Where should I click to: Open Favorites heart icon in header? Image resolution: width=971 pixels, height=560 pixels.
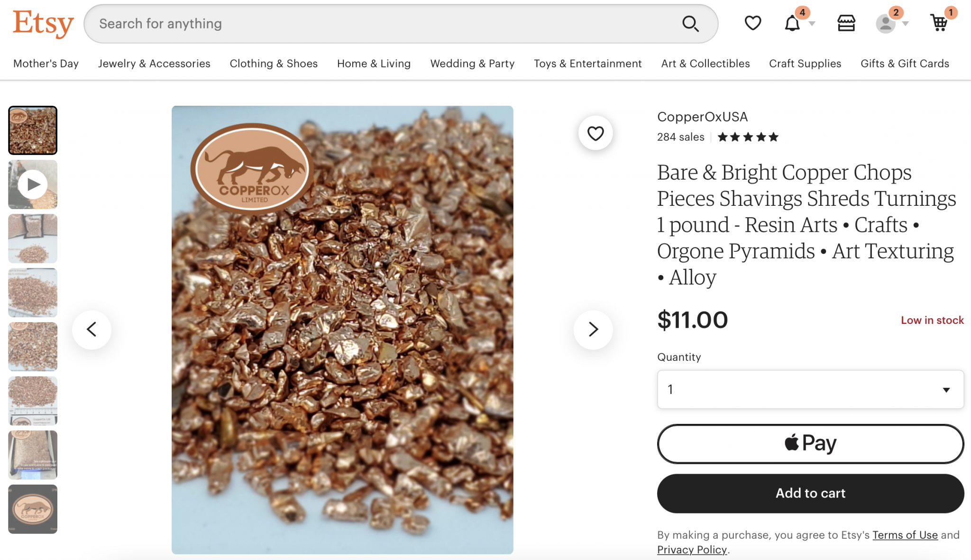752,23
